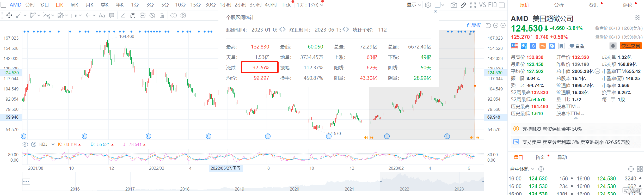The width and height of the screenshot is (644, 195).
Task: Step the 起始时间 date with arrows
Action: pyautogui.click(x=282, y=29)
